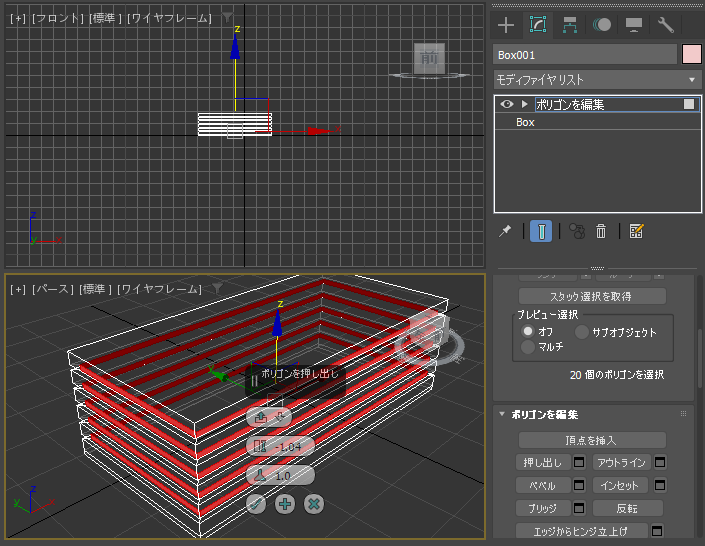The width and height of the screenshot is (705, 546).
Task: Click the [+] menu in front viewport
Action: 18,18
